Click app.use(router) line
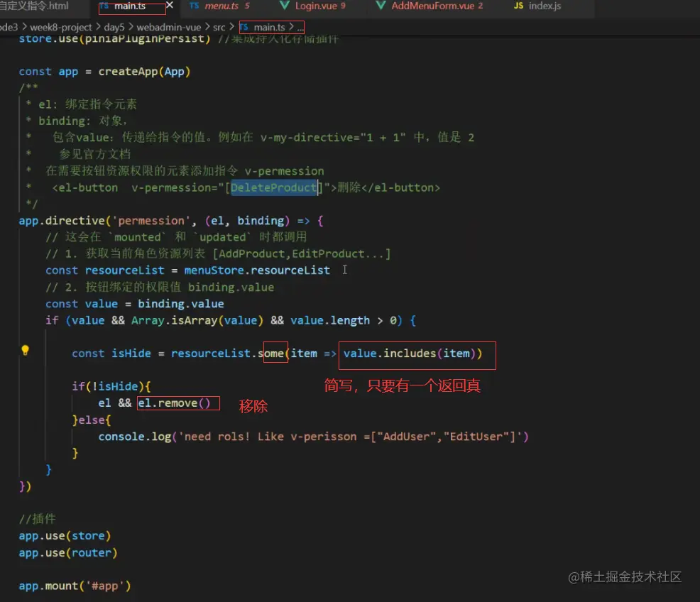The width and height of the screenshot is (700, 602). point(68,552)
